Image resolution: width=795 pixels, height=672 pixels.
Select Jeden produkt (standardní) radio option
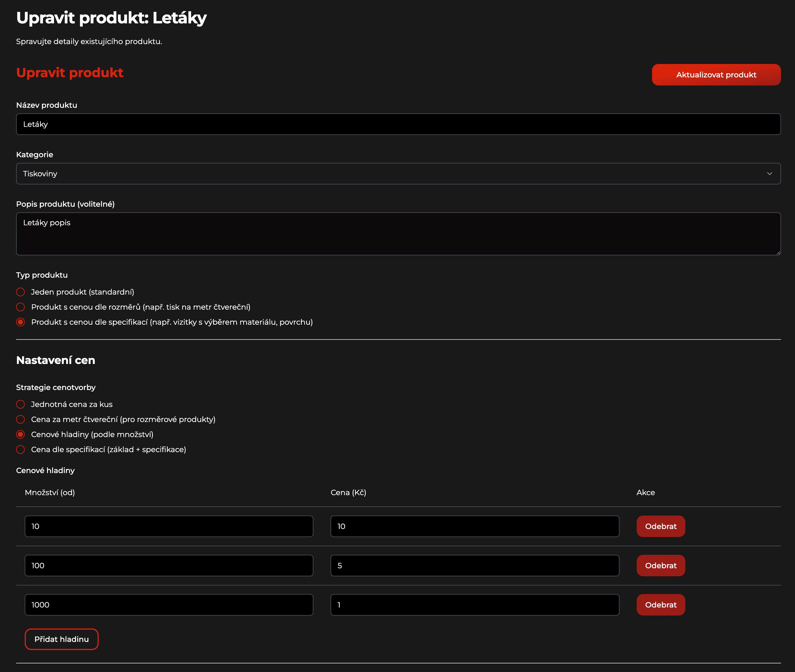[x=21, y=292]
